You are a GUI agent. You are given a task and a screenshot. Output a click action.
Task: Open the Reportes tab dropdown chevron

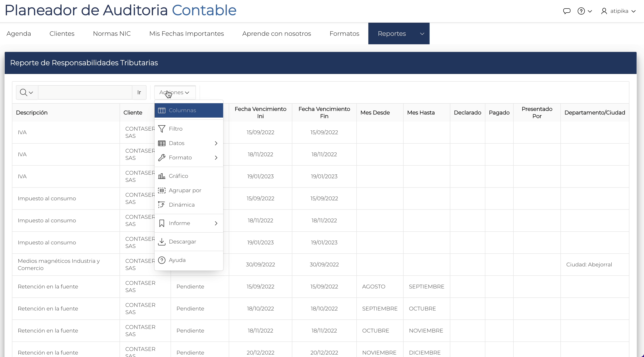[422, 33]
